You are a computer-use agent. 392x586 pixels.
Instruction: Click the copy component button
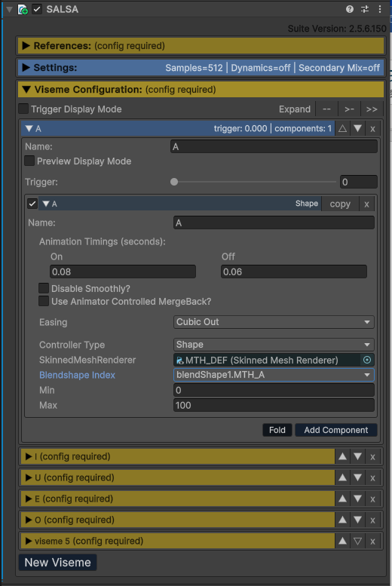(x=340, y=204)
